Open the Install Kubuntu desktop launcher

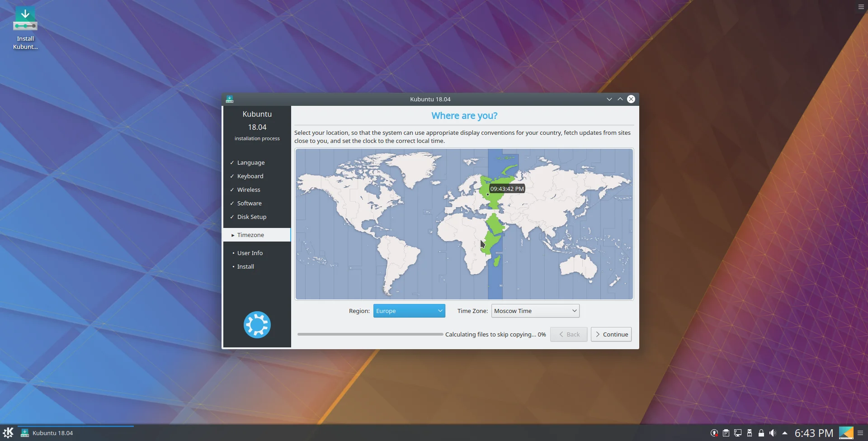coord(25,28)
